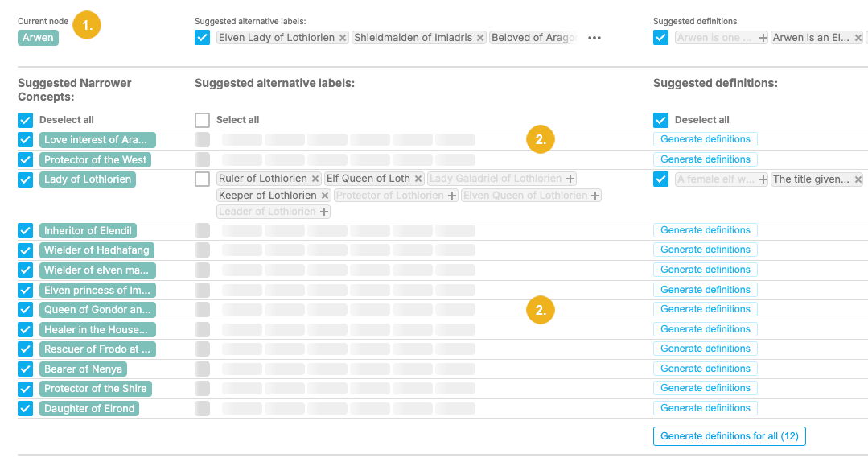Generate definitions for 'Bearer of Nenya'
The height and width of the screenshot is (458, 868).
[705, 369]
